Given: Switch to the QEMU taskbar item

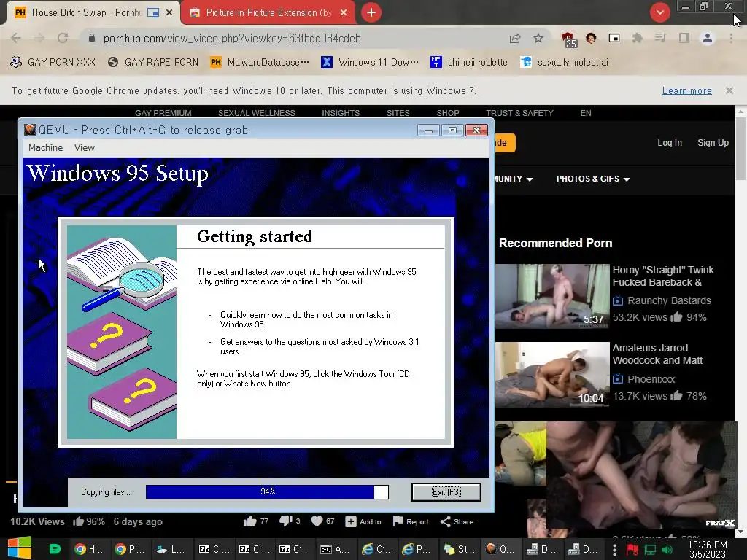Looking at the screenshot, I should click(x=500, y=550).
